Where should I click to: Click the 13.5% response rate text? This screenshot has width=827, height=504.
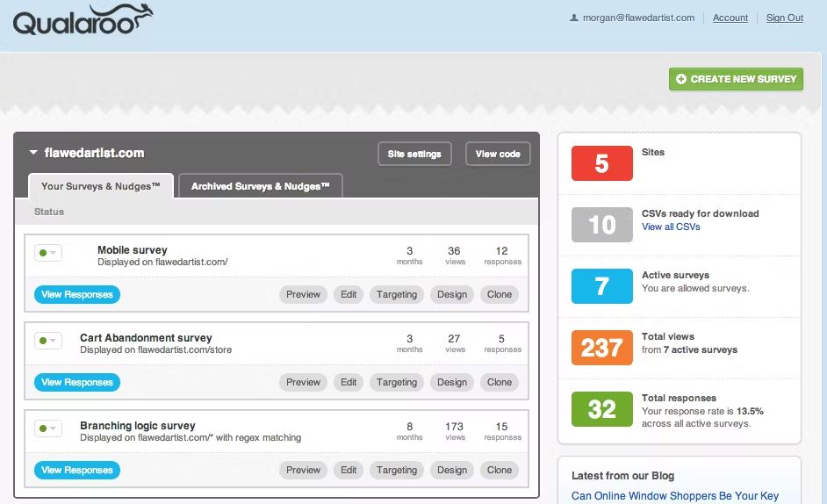(750, 411)
